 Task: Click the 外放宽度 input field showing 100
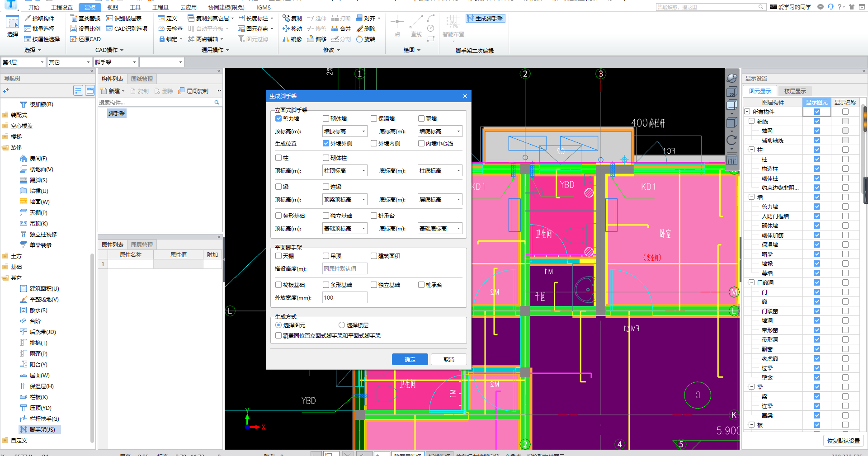(344, 297)
